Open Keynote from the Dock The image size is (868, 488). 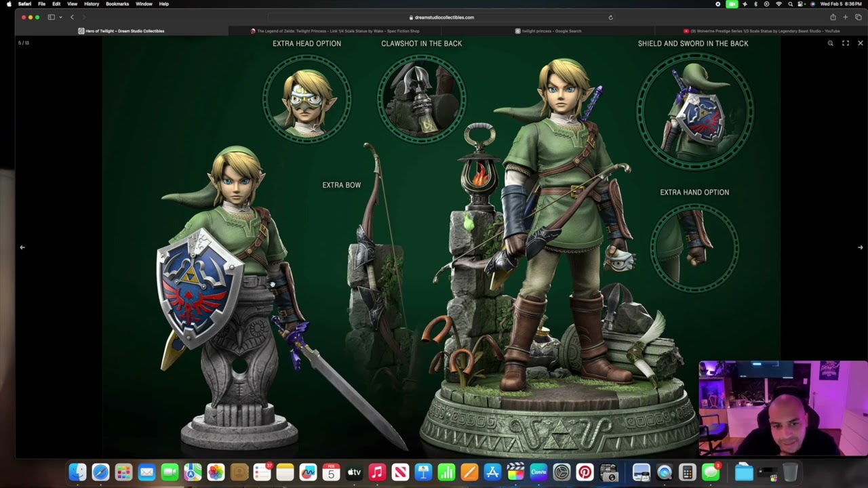tap(423, 472)
